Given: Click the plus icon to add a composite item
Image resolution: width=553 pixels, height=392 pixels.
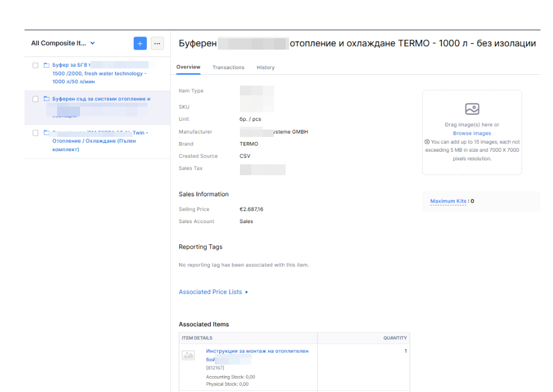Looking at the screenshot, I should tap(140, 43).
